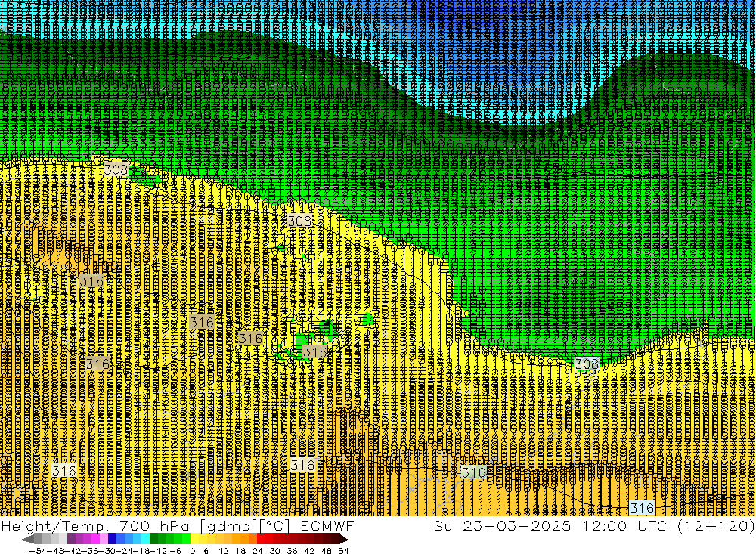Click the '48' legend value
756x554 pixels.
pyautogui.click(x=327, y=551)
